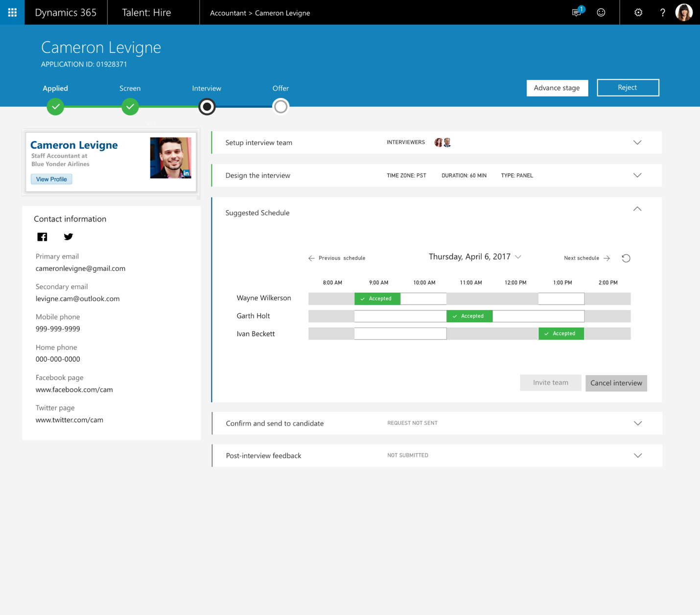Open the app launcher waffle icon
This screenshot has width=700, height=615.
click(12, 12)
